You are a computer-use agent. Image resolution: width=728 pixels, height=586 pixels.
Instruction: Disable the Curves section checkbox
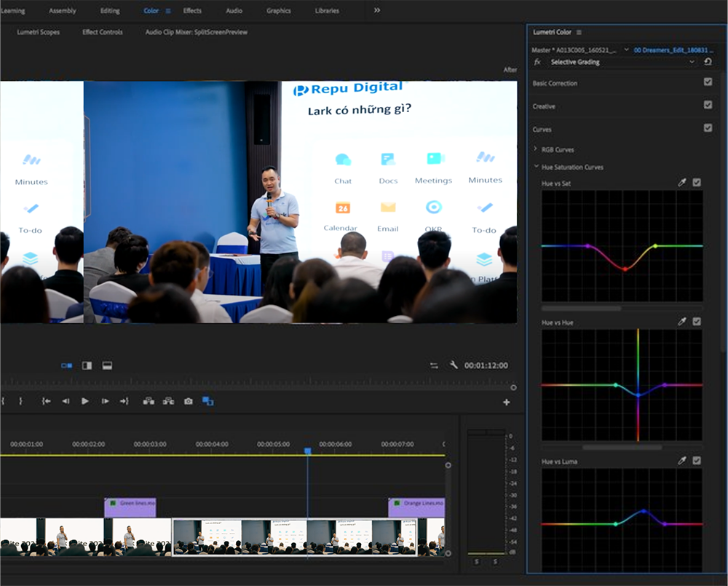[x=708, y=127]
